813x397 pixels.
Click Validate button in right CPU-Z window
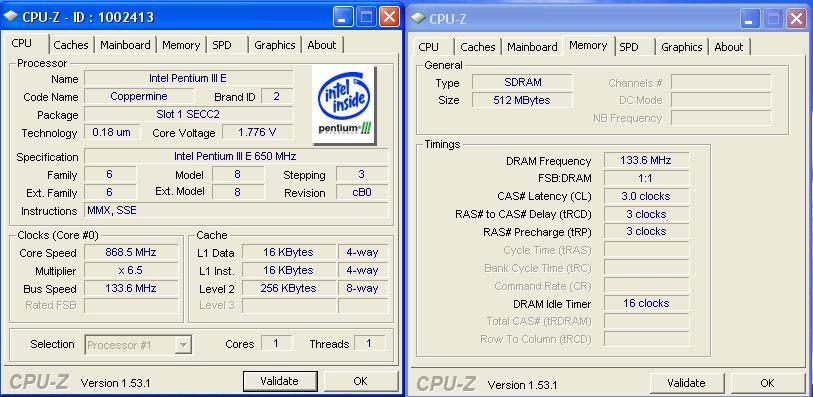[686, 384]
